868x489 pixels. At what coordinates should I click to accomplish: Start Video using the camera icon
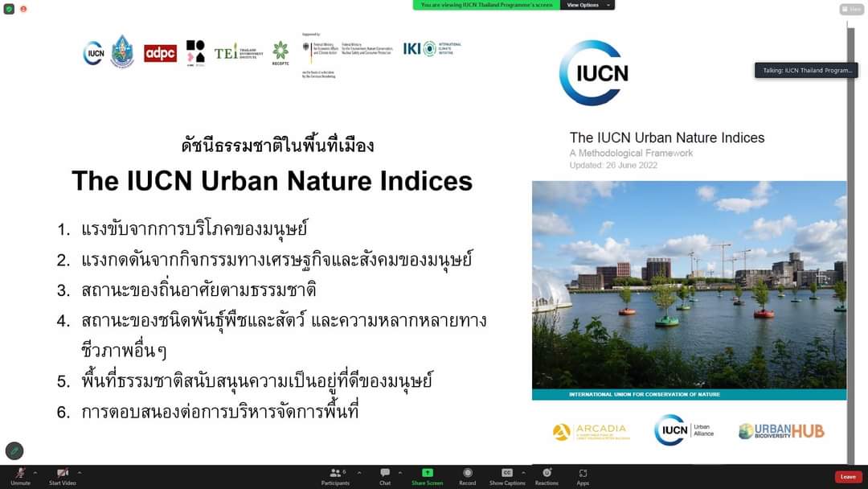[62, 475]
